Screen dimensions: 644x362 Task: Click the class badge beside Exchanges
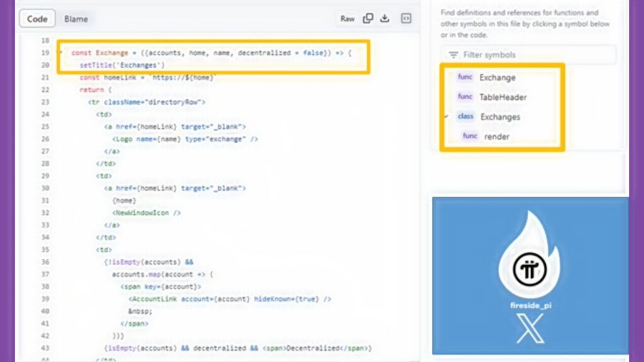pyautogui.click(x=466, y=116)
